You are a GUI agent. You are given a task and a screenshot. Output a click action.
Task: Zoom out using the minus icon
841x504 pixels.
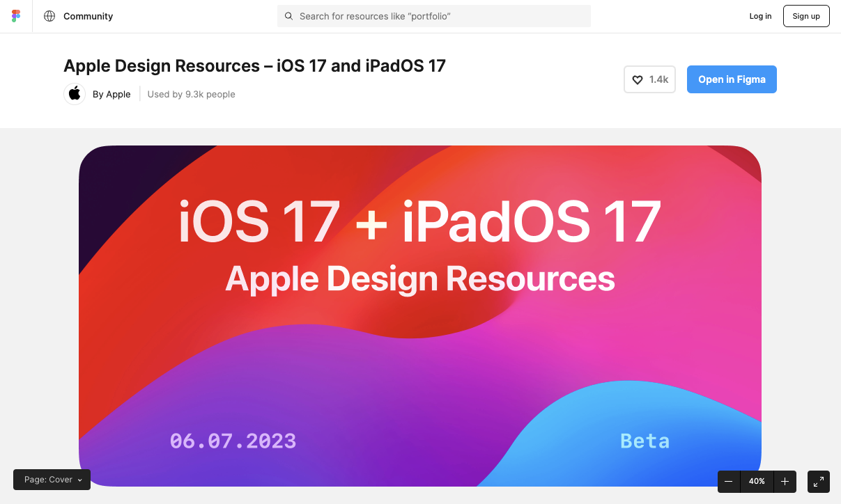click(x=728, y=481)
